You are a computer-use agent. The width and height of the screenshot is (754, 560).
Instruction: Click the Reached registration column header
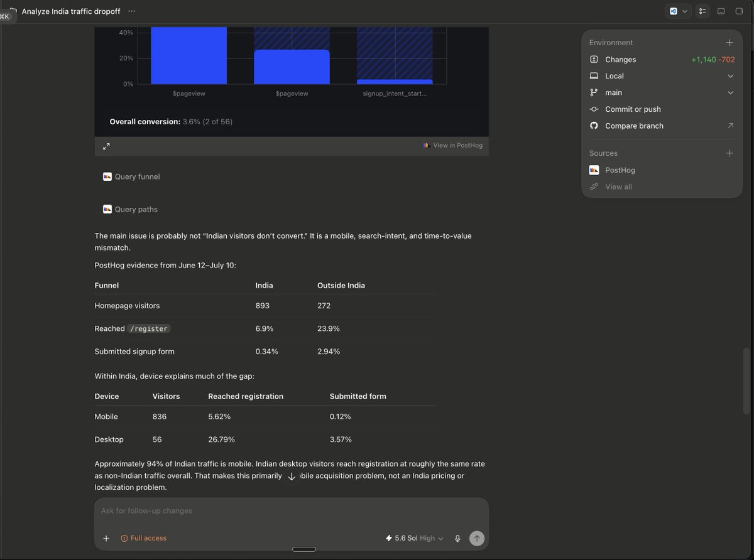(246, 396)
